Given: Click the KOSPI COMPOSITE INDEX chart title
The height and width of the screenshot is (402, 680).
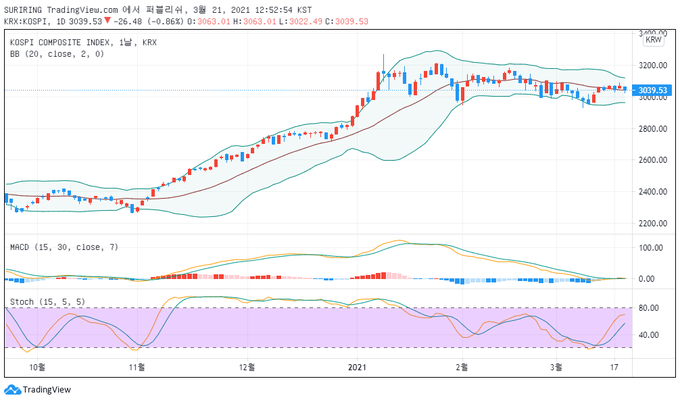Looking at the screenshot, I should pos(83,42).
